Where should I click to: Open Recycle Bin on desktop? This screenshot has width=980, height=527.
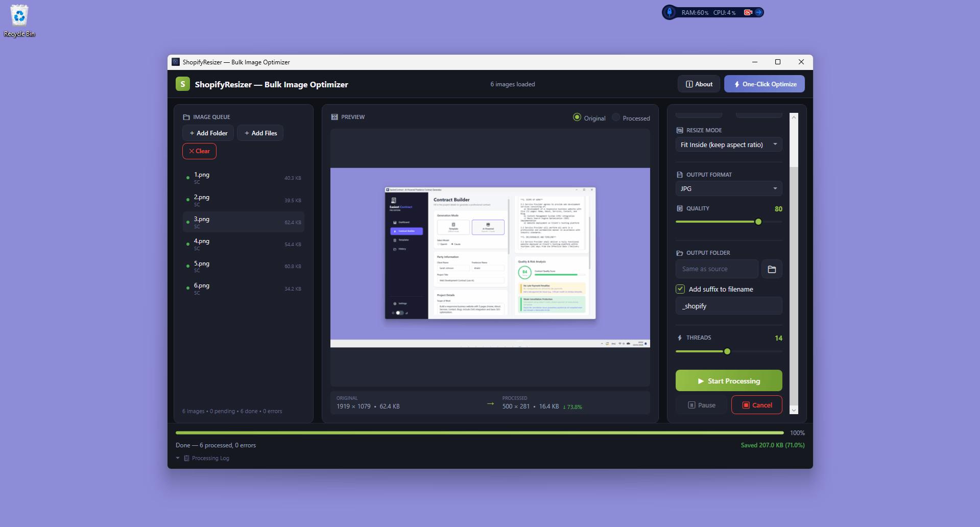(x=19, y=21)
